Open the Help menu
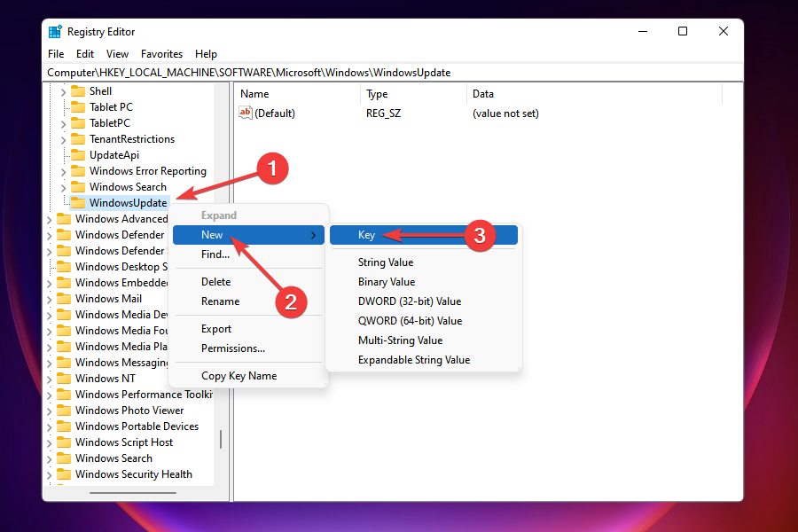 (x=206, y=54)
